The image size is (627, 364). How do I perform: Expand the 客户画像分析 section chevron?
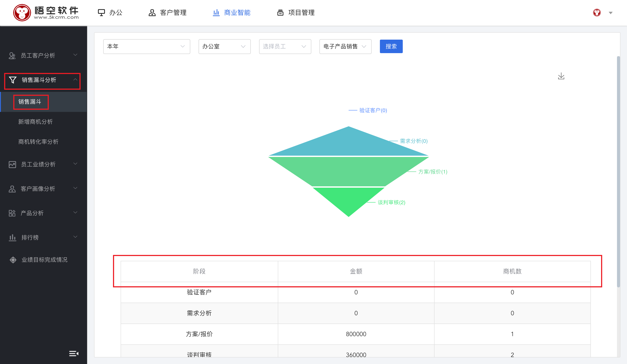coord(75,188)
